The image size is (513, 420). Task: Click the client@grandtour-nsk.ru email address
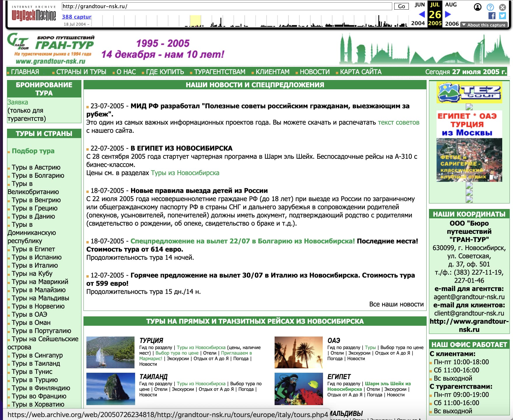click(x=469, y=313)
